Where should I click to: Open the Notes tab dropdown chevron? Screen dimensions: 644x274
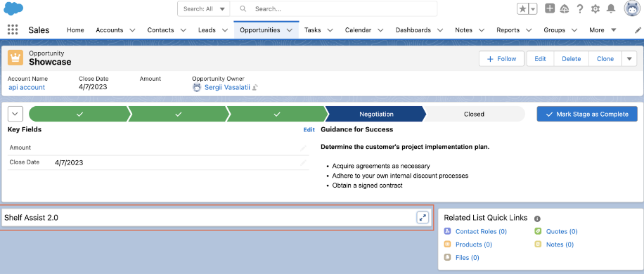pyautogui.click(x=482, y=30)
